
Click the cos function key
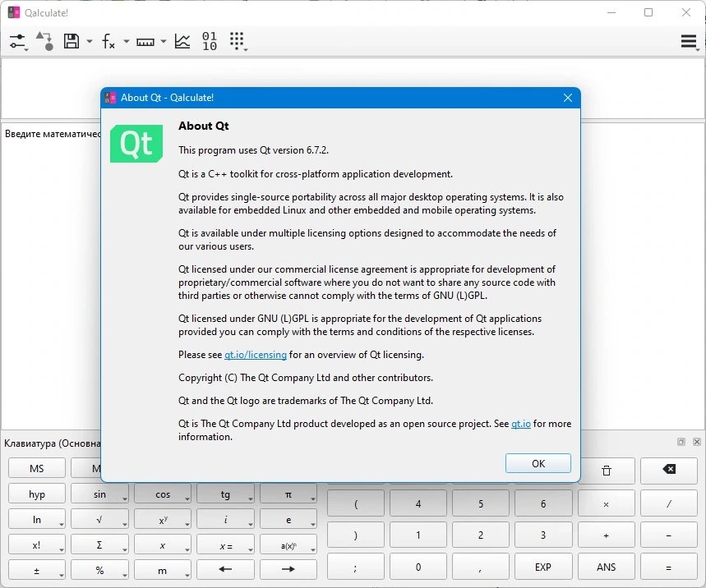pyautogui.click(x=163, y=494)
